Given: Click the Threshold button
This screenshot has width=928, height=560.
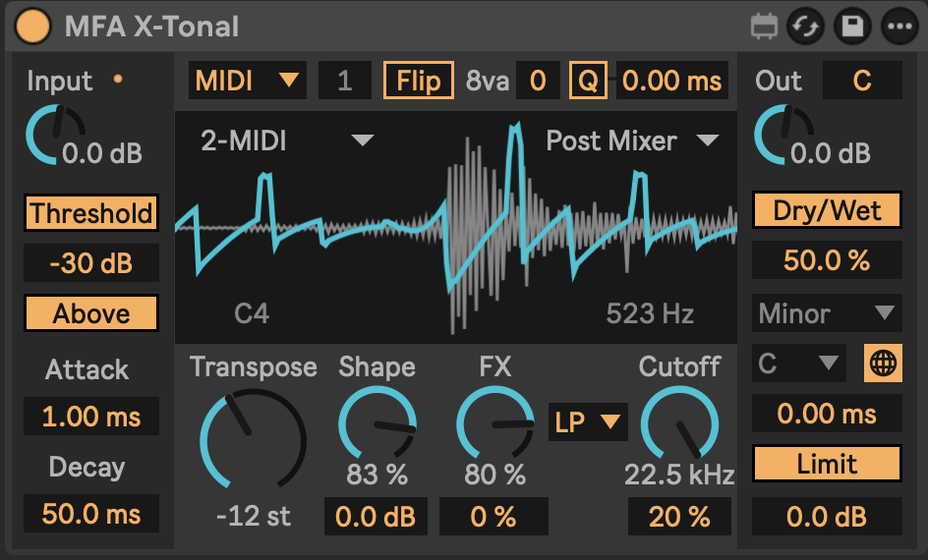Looking at the screenshot, I should 91,212.
